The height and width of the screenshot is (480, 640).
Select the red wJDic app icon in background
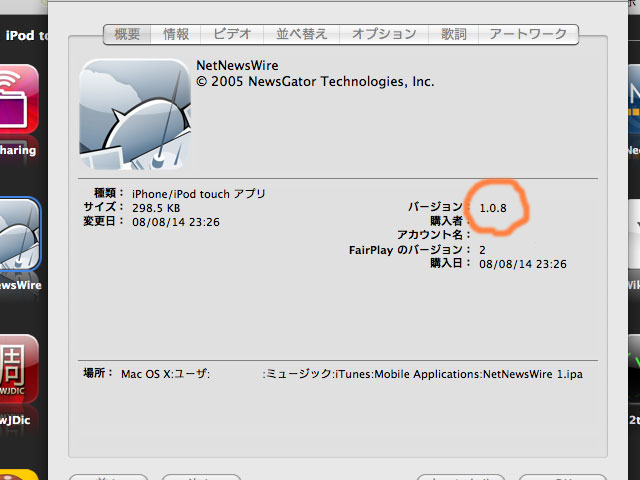(18, 369)
